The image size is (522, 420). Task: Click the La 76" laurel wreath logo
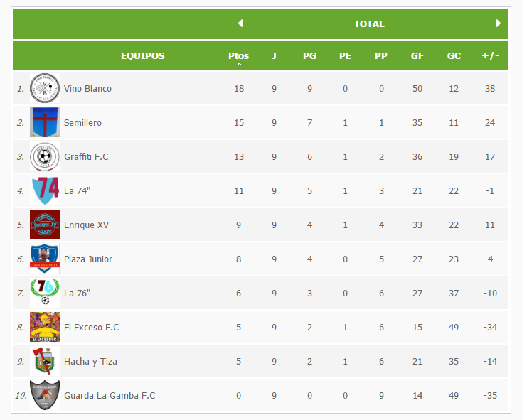[45, 293]
